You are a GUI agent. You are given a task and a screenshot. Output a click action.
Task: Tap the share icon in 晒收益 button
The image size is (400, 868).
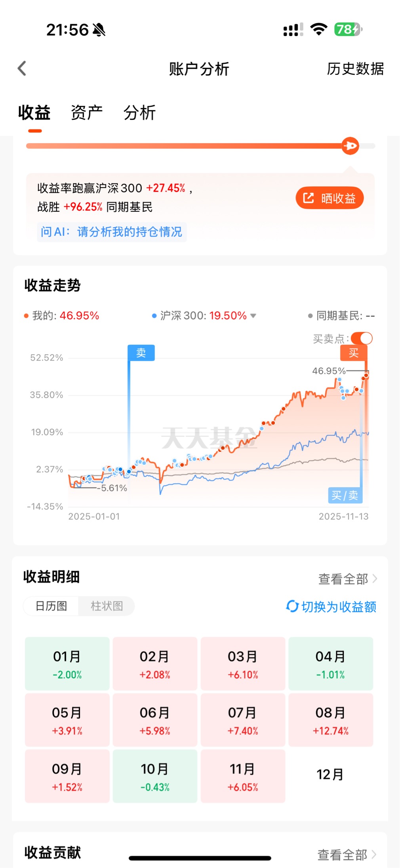(309, 198)
